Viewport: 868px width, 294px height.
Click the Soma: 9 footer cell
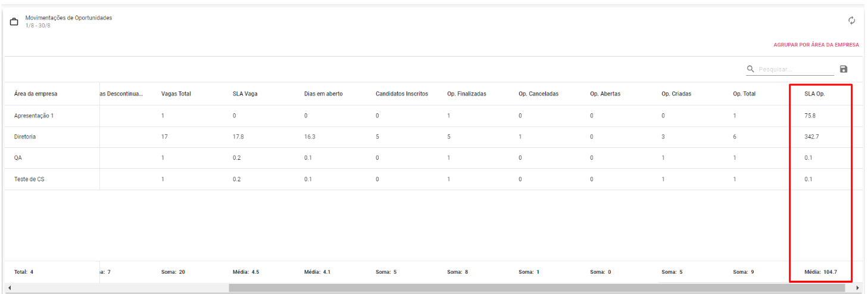pyautogui.click(x=743, y=272)
